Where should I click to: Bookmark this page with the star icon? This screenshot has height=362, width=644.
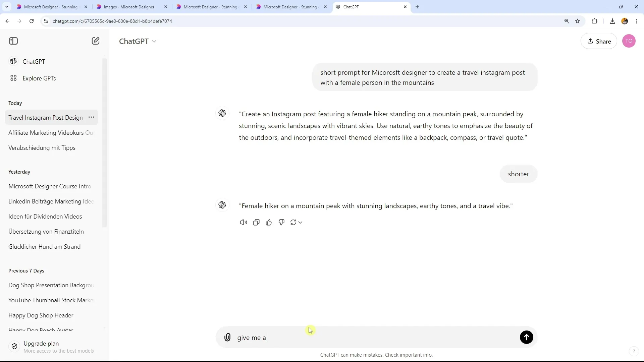578,21
